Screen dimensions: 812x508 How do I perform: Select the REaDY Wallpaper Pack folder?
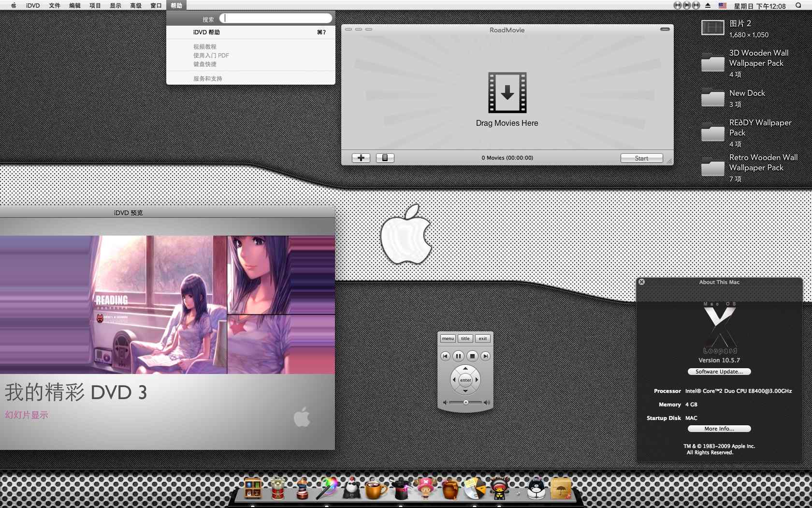pos(712,132)
